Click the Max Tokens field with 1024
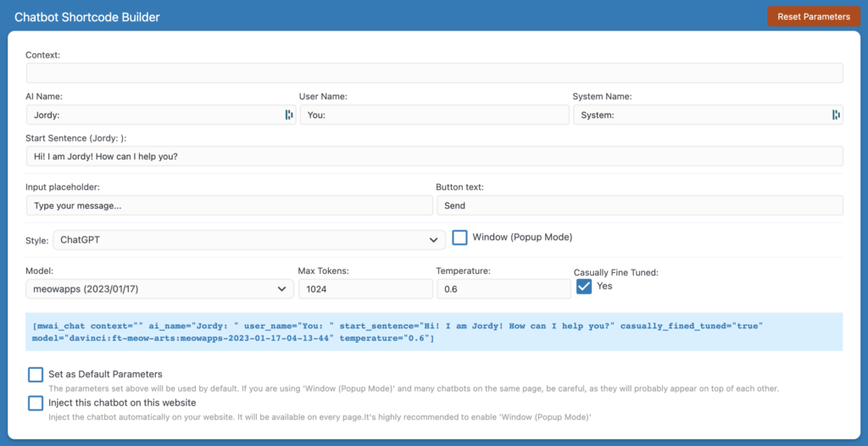Viewport: 868px width, 446px height. coord(365,288)
